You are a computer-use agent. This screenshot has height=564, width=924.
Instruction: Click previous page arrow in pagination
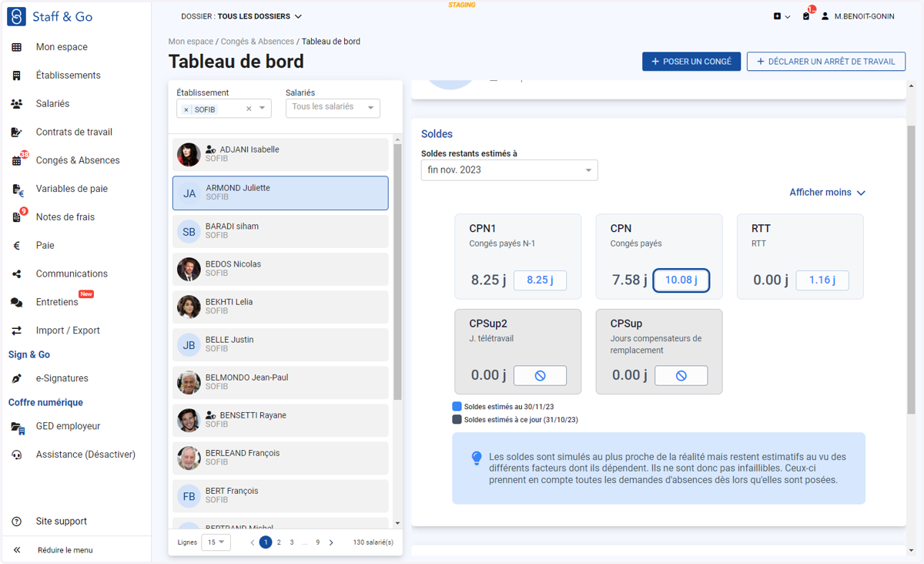253,542
